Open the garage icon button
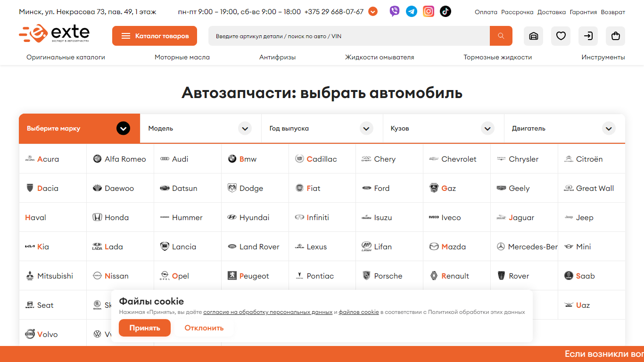The height and width of the screenshot is (362, 644). point(534,36)
